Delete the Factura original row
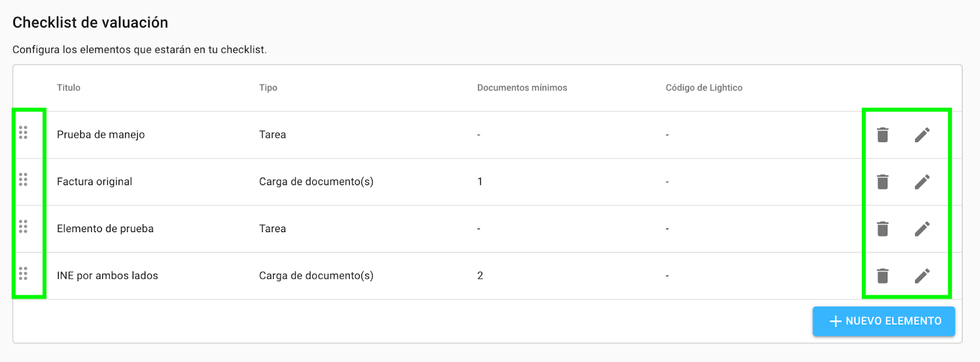The image size is (980, 362). [883, 182]
